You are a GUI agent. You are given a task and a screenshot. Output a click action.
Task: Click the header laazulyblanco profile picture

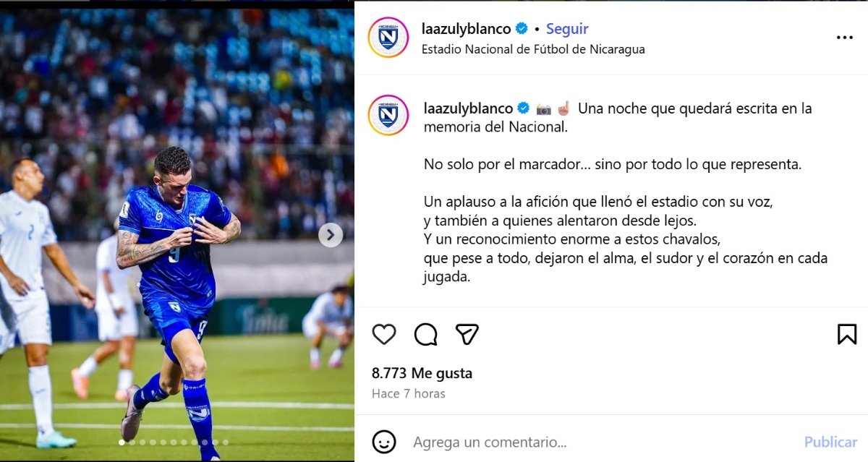(388, 38)
